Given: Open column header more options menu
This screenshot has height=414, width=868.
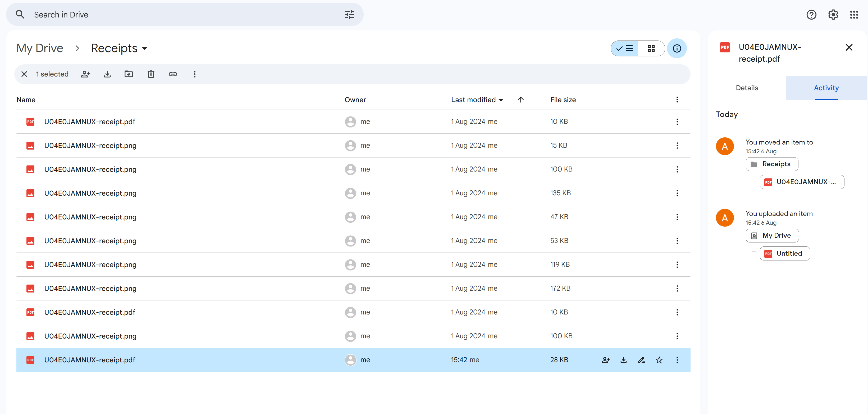Looking at the screenshot, I should point(677,100).
